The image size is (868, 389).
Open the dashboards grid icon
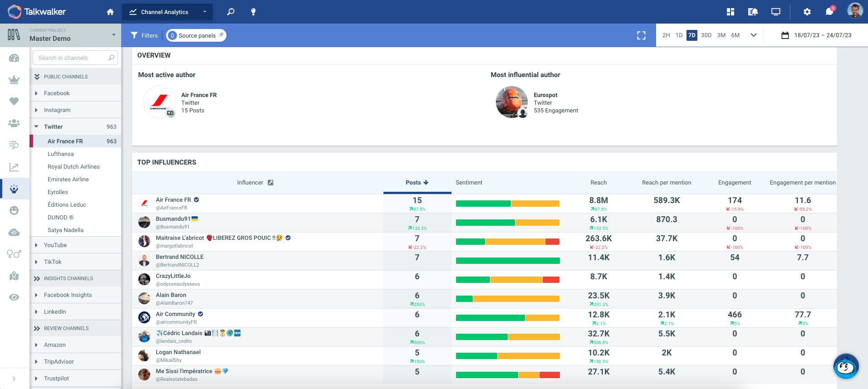coord(731,12)
